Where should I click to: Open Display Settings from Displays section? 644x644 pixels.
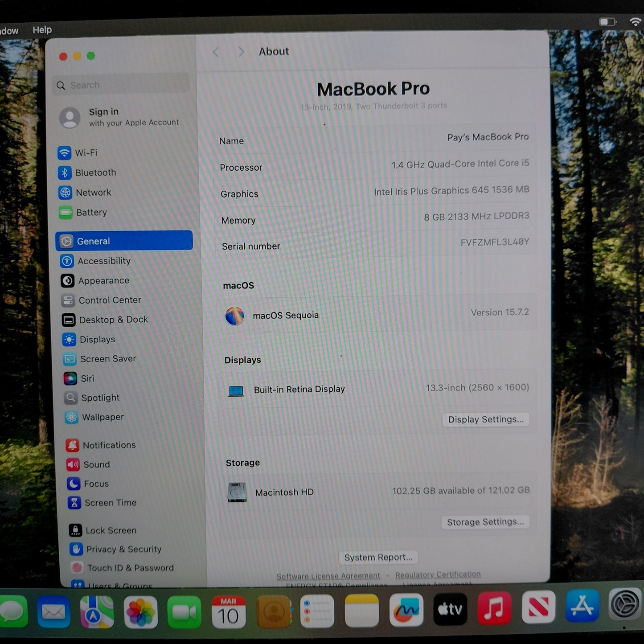(x=486, y=419)
